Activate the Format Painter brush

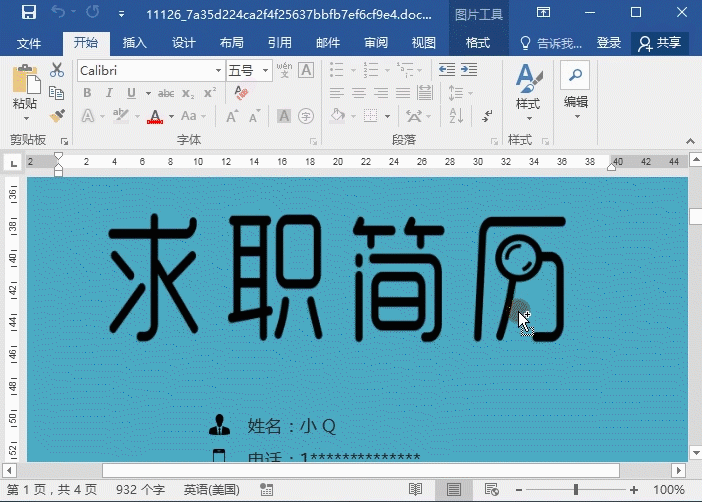[x=57, y=116]
